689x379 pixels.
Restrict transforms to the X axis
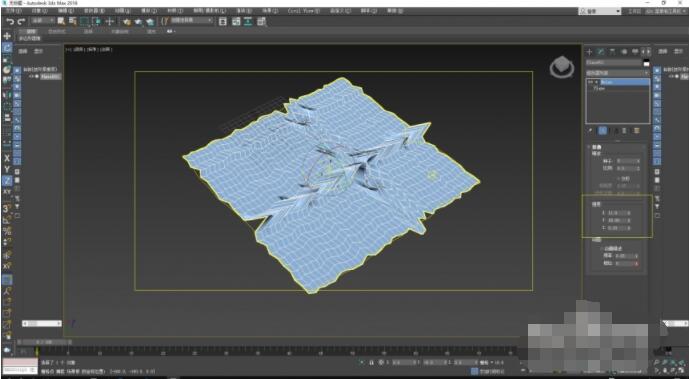(7, 159)
